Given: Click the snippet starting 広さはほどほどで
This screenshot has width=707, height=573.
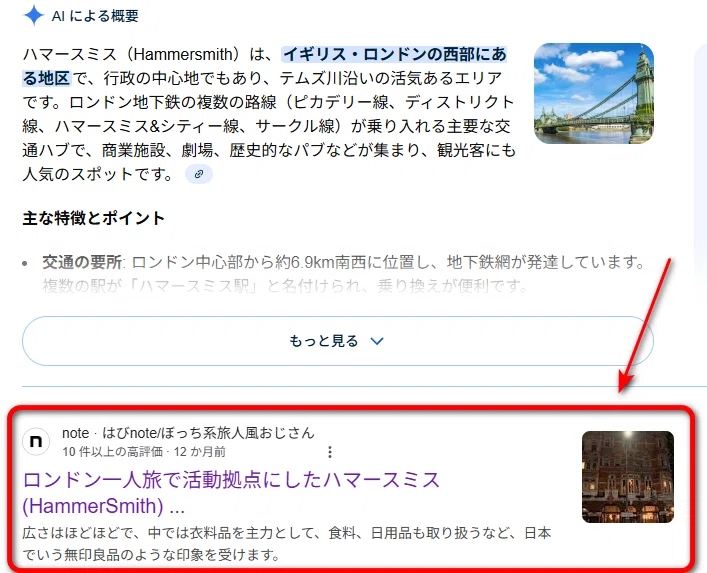Looking at the screenshot, I should click(287, 543).
